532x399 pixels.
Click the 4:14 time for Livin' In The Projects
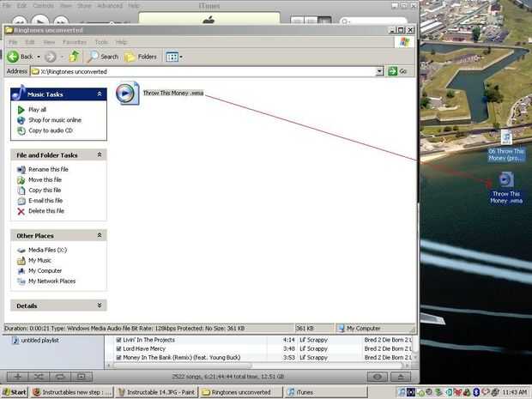(x=288, y=340)
